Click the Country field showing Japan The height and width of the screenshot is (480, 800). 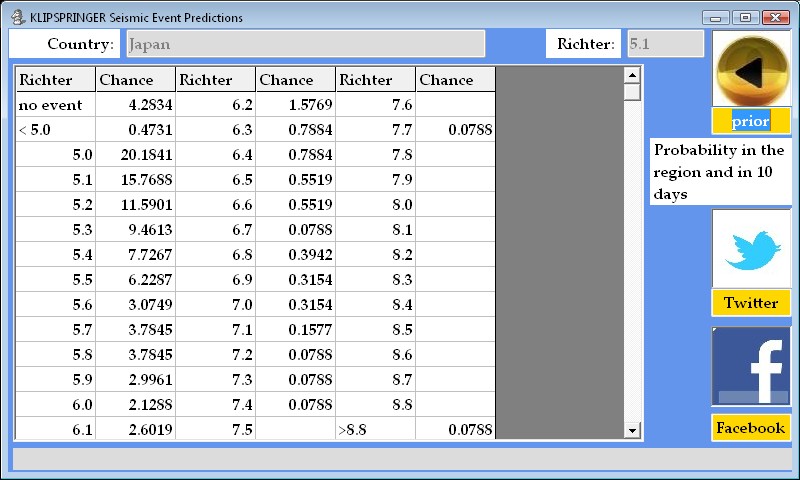tap(305, 44)
